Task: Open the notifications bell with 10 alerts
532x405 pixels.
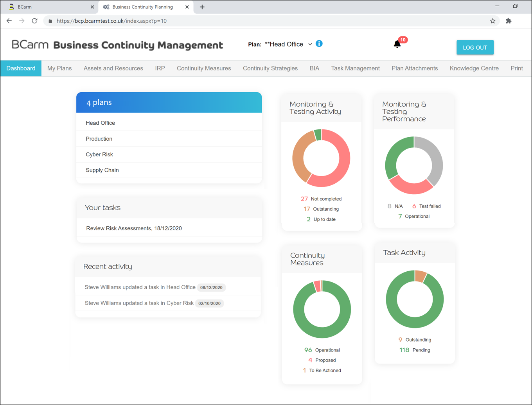Action: pyautogui.click(x=397, y=44)
